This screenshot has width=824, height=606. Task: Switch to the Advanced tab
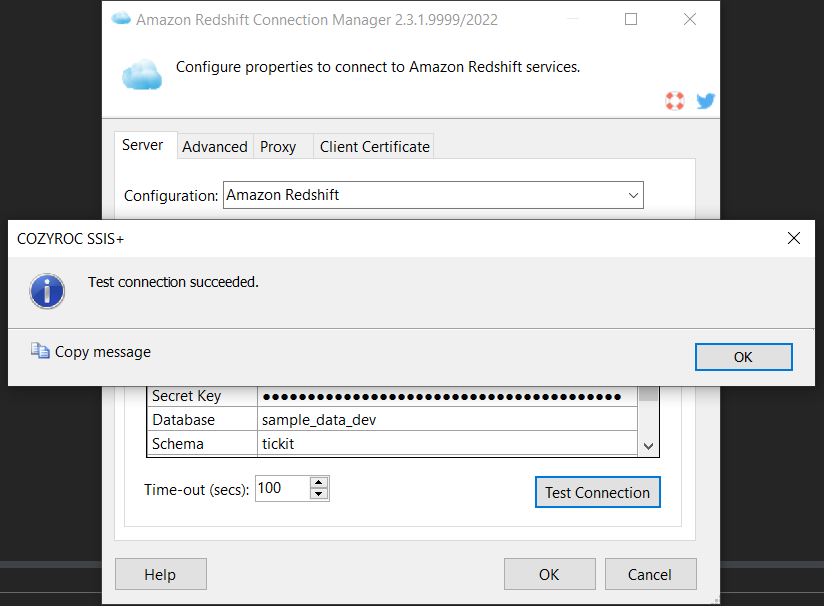(215, 147)
